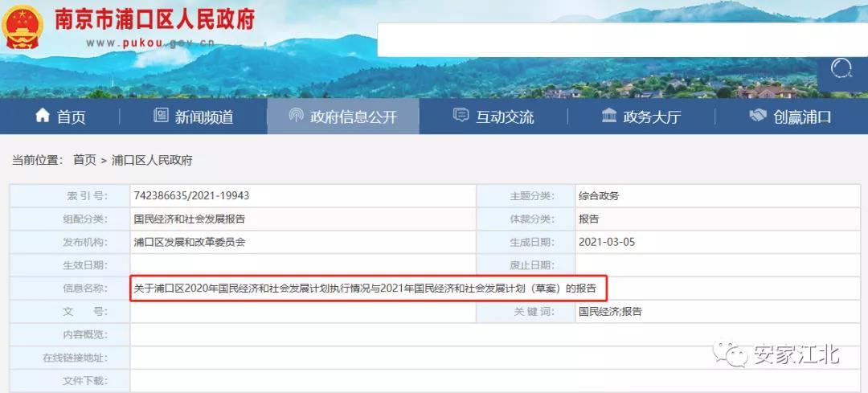Click the 组配分类 label cell
Viewport: 868px width, 393px height.
click(70, 219)
